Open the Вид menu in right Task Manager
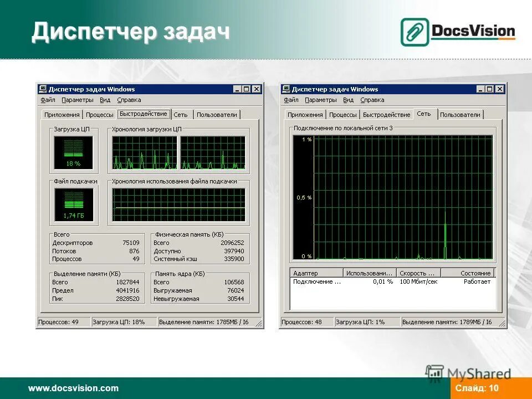This screenshot has width=532, height=399. pos(348,100)
